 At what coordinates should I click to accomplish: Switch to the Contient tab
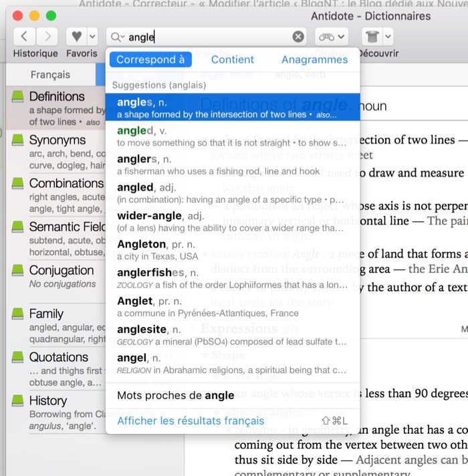click(x=233, y=59)
